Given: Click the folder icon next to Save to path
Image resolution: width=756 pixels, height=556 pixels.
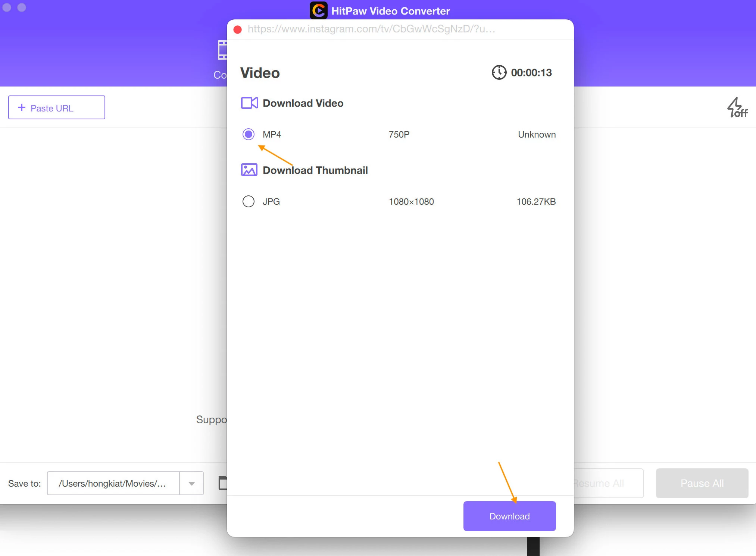Looking at the screenshot, I should pyautogui.click(x=224, y=483).
